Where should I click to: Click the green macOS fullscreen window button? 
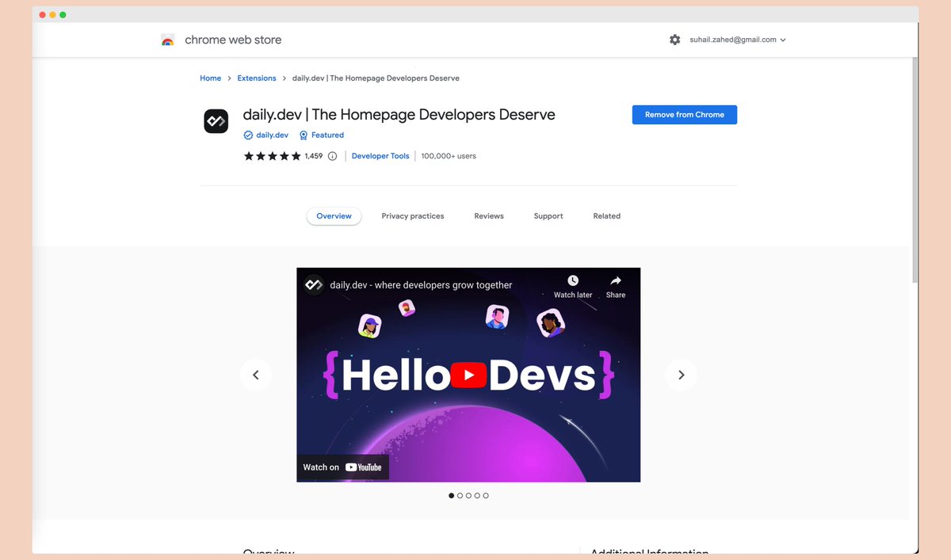(63, 15)
